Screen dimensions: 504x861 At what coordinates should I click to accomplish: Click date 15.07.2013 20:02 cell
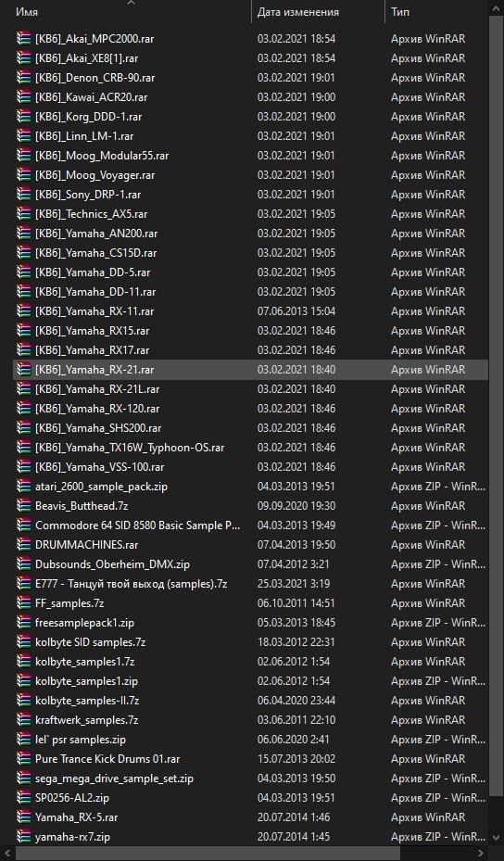296,759
